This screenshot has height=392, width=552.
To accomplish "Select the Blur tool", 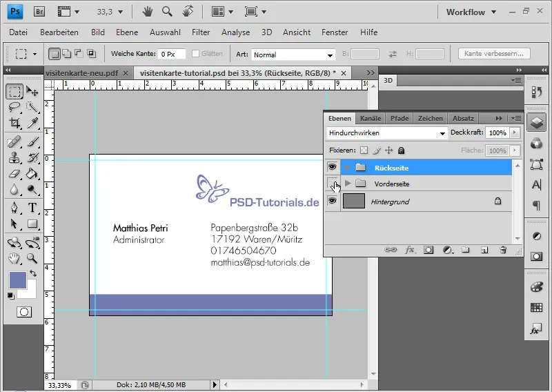I will [x=14, y=190].
